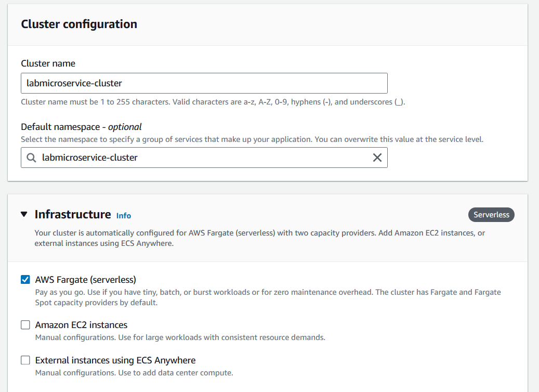Click the Serverless badge

(491, 215)
